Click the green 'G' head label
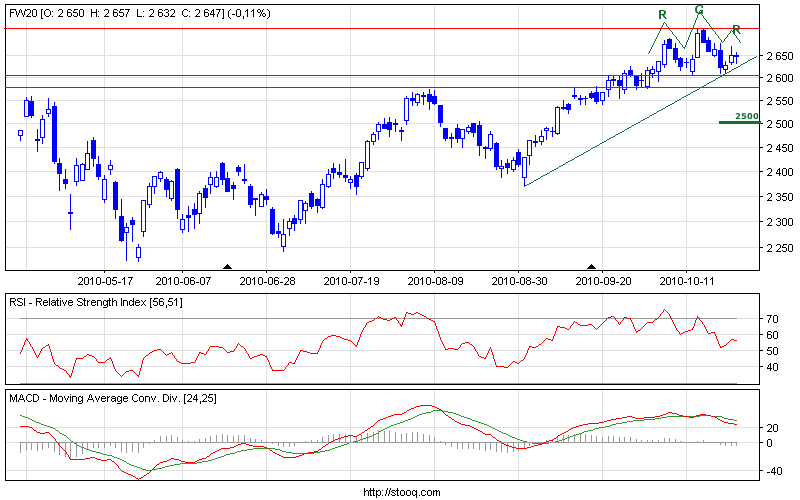The height and width of the screenshot is (500, 800). 699,10
